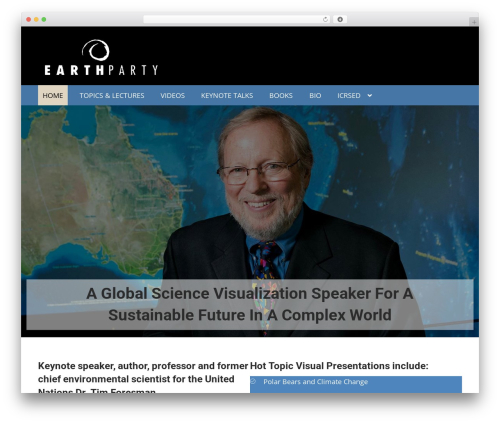Image resolution: width=500 pixels, height=423 pixels.
Task: Click the EarthParty swirl logo
Action: coord(96,50)
